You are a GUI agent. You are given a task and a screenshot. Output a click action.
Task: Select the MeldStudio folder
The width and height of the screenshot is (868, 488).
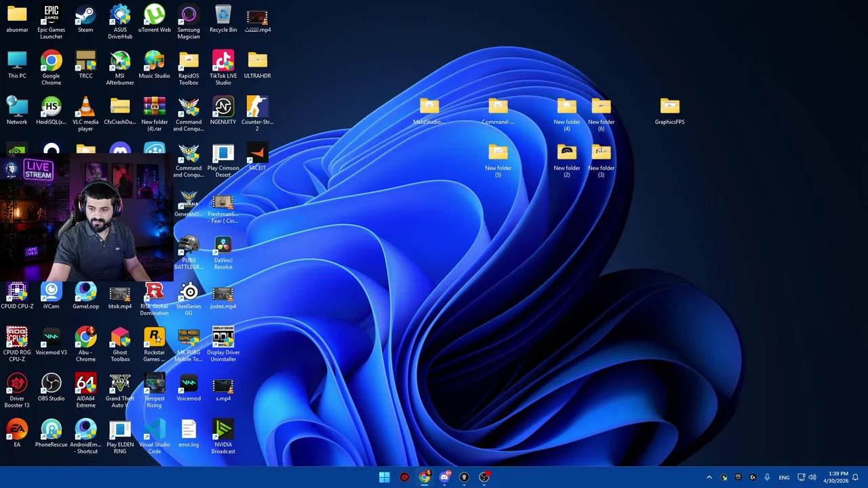click(x=429, y=112)
